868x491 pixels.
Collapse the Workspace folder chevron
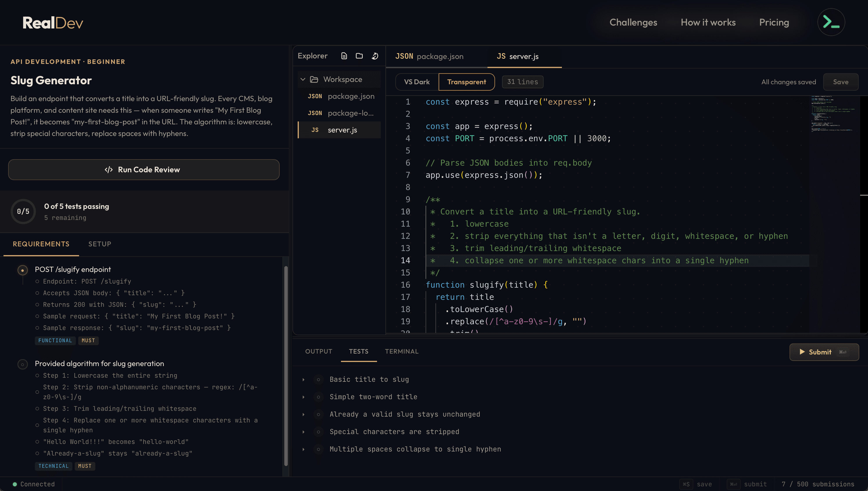tap(303, 79)
